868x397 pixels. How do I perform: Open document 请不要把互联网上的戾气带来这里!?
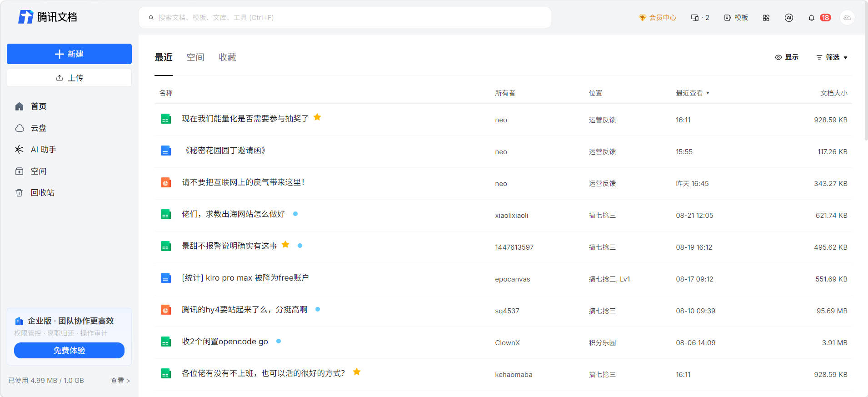tap(243, 182)
